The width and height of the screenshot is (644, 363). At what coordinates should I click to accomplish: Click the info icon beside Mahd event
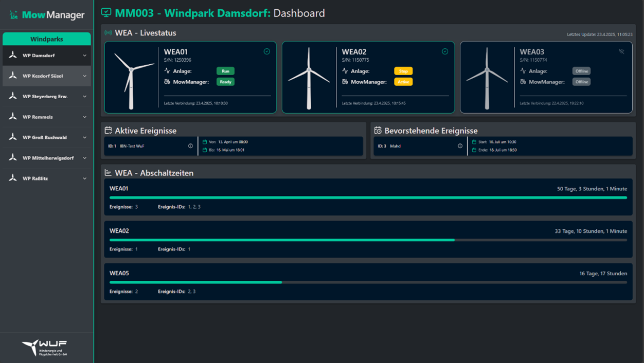point(460,146)
